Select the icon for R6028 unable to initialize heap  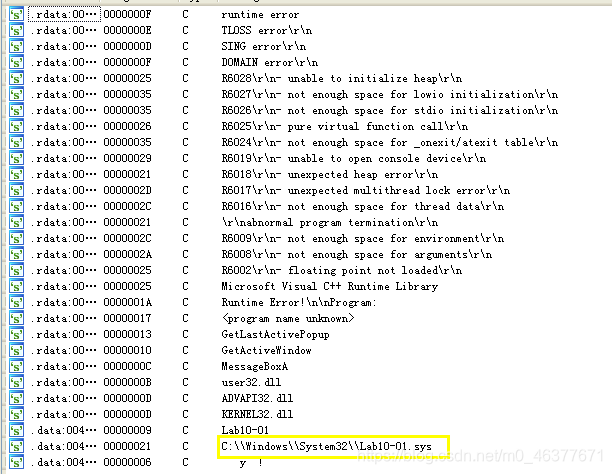(x=16, y=79)
